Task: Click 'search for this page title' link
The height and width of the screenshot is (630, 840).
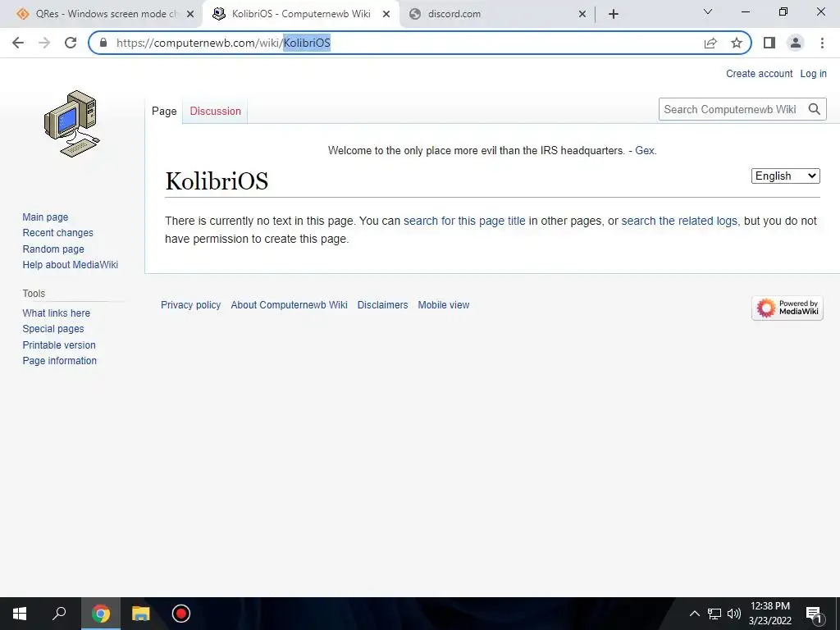Action: tap(464, 221)
